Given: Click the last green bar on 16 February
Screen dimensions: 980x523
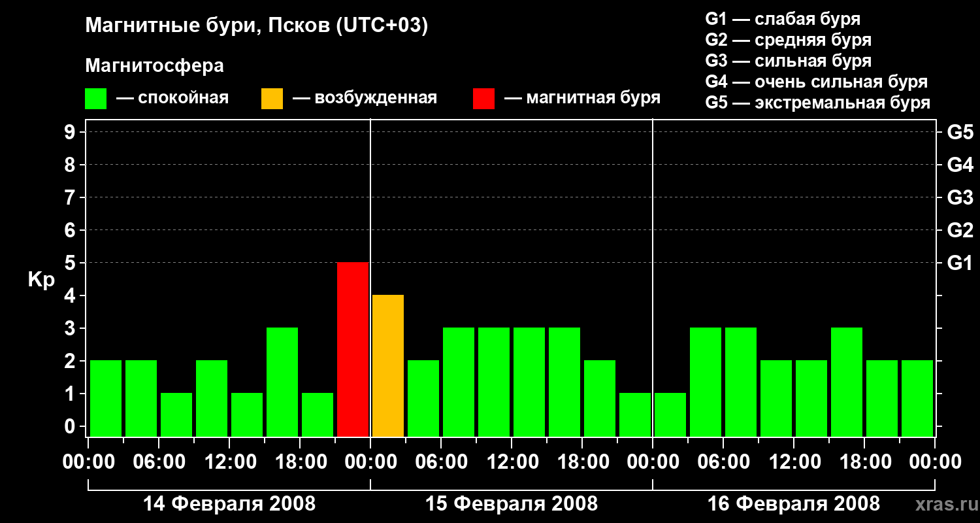Looking at the screenshot, I should [x=917, y=398].
